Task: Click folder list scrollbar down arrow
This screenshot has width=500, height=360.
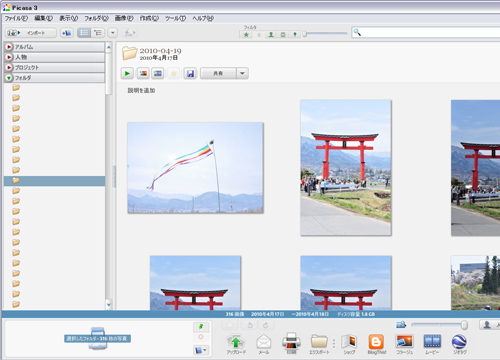Action: [x=109, y=304]
